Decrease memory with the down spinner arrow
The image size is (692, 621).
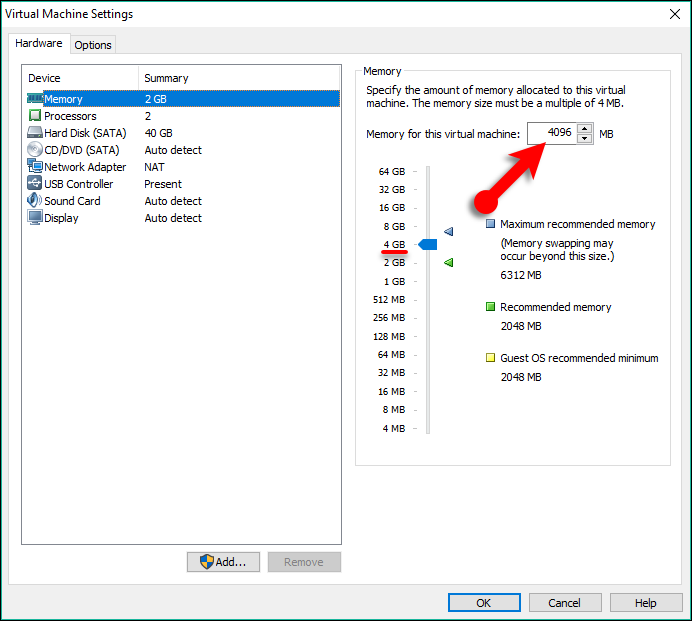pyautogui.click(x=584, y=138)
